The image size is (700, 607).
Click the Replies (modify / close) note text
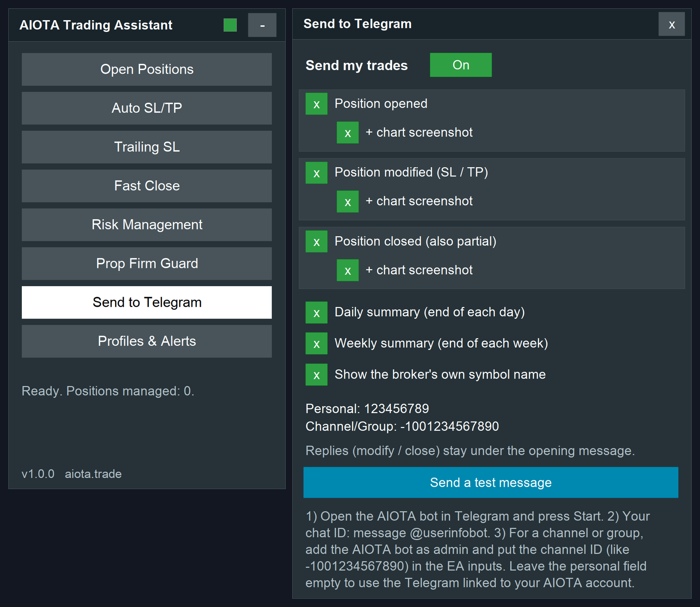point(470,451)
